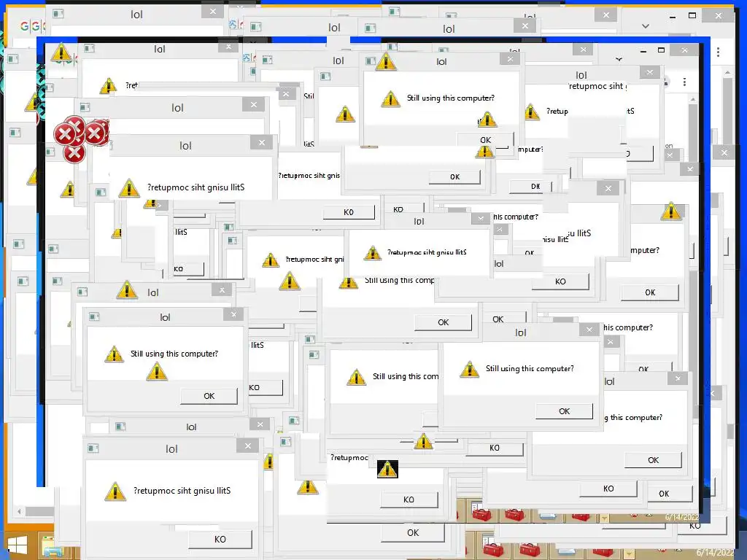
Task: Click OK in dialog with warning icon on title bar
Action: [485, 140]
